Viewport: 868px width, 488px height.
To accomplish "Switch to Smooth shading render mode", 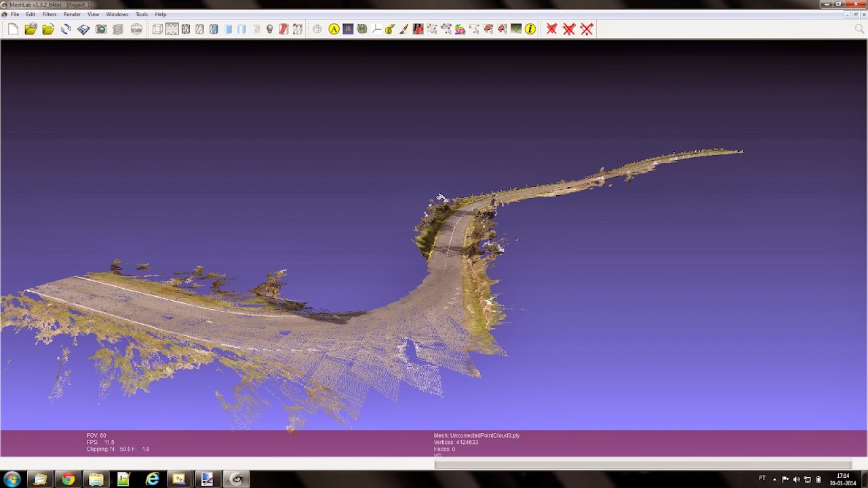I will coord(241,29).
